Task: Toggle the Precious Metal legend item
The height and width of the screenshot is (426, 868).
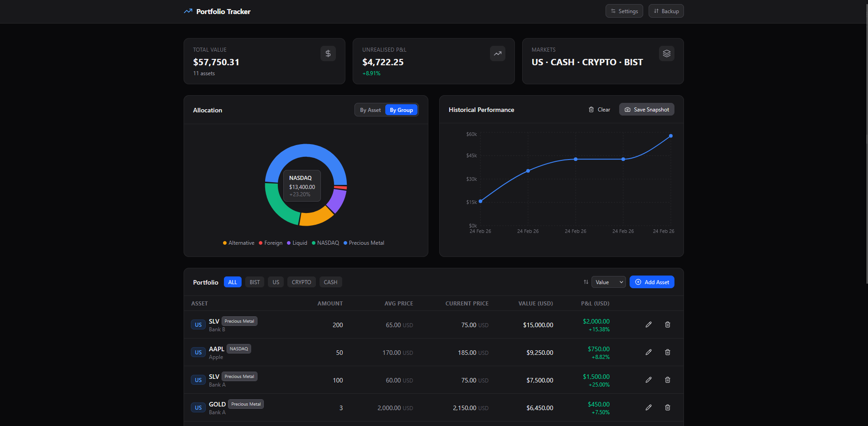Action: coord(364,242)
